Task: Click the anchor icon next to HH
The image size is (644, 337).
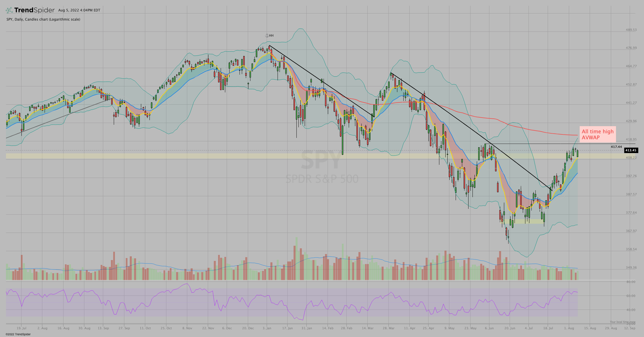Action: pos(267,35)
